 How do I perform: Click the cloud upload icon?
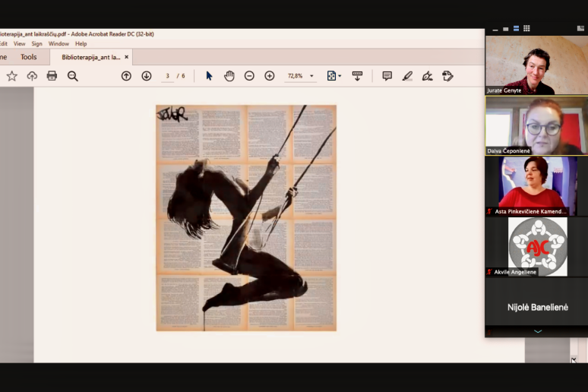click(32, 76)
